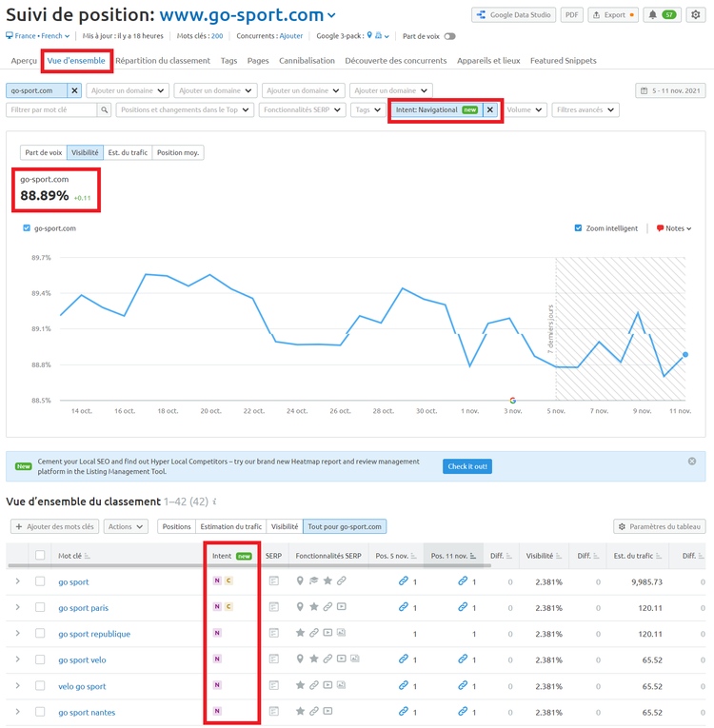This screenshot has width=714, height=728.
Task: Click site links icon in go sport velo row
Action: click(x=327, y=659)
